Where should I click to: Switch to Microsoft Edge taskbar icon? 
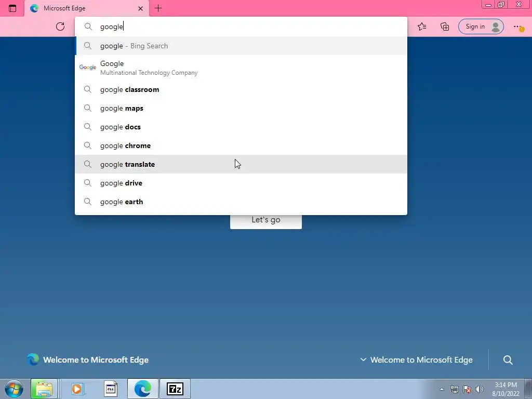[x=142, y=389]
